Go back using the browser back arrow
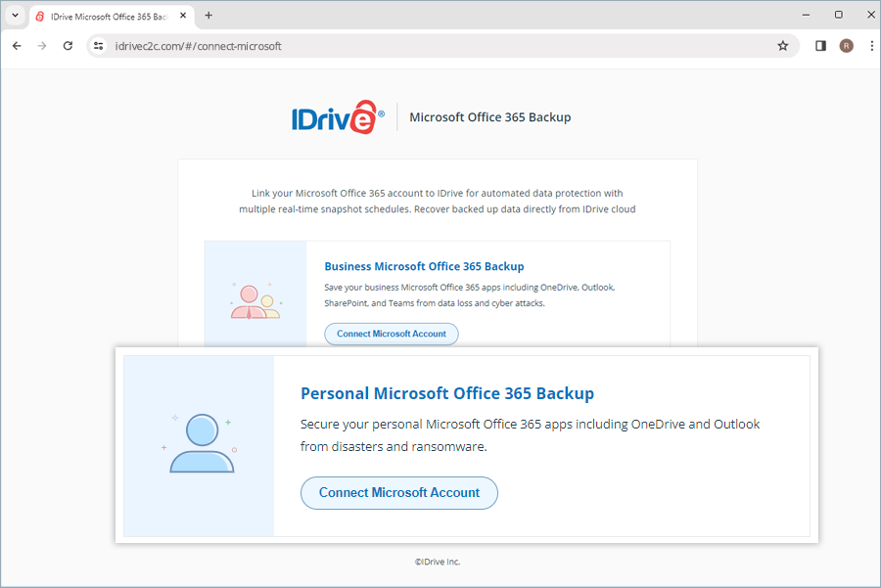This screenshot has width=881, height=588. pyautogui.click(x=17, y=46)
